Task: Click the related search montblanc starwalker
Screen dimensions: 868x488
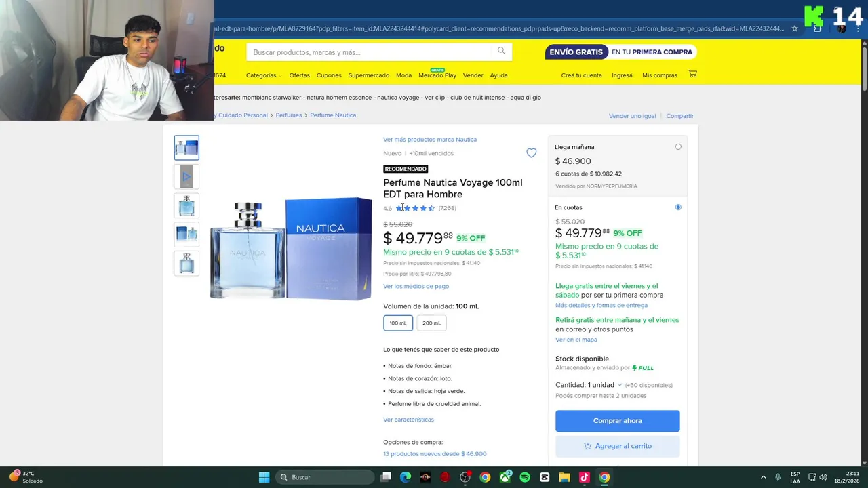Action: (x=271, y=98)
